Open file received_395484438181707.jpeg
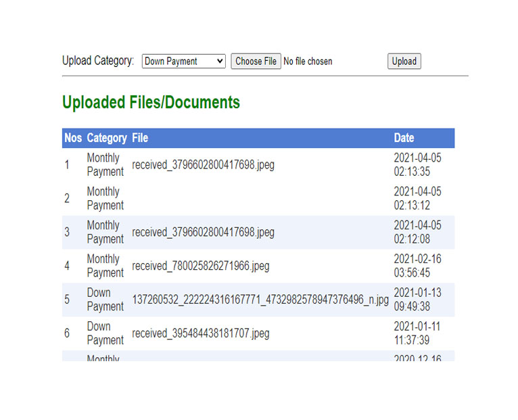Screen dimensions: 518x420 (x=200, y=333)
